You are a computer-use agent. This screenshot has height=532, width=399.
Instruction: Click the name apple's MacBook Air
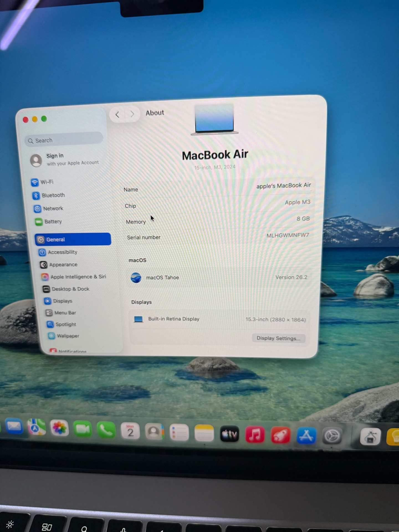tap(283, 186)
